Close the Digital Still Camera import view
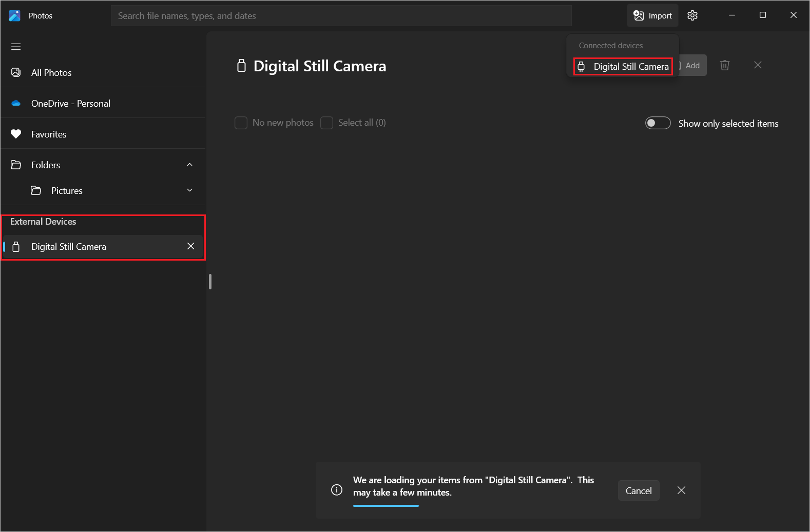 pos(758,65)
